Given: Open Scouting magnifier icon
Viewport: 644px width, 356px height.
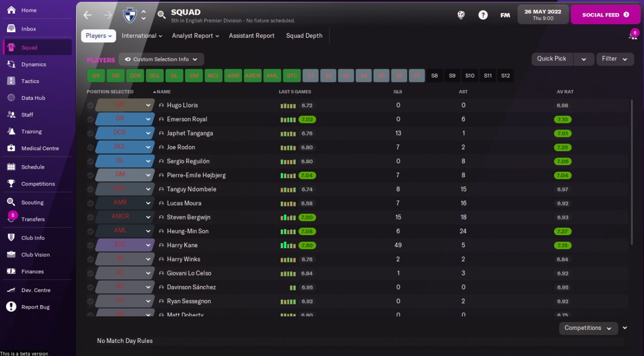Looking at the screenshot, I should (11, 202).
